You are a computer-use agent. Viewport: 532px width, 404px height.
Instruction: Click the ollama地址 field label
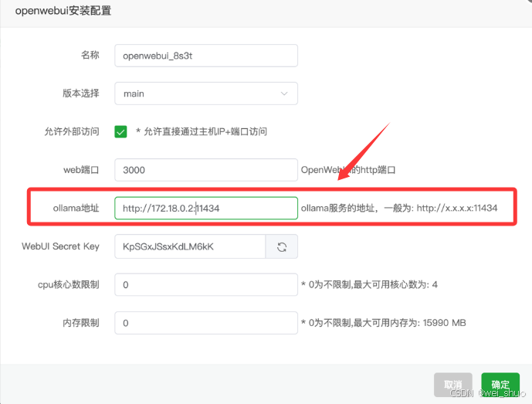point(76,208)
